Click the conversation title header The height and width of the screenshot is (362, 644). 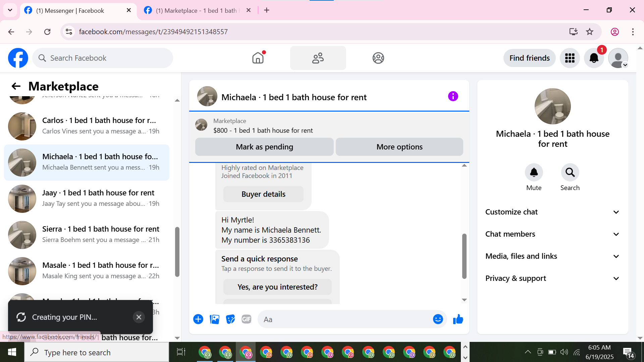click(x=294, y=97)
